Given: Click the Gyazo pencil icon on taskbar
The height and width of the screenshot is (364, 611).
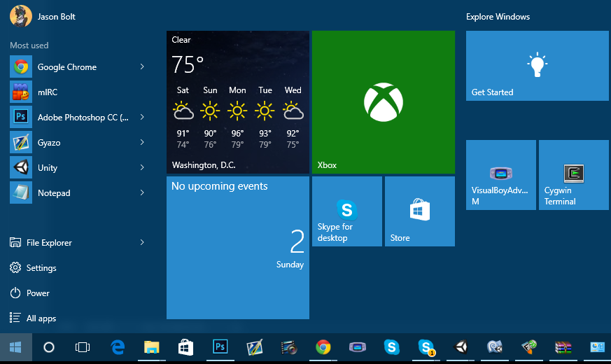Looking at the screenshot, I should [x=255, y=347].
